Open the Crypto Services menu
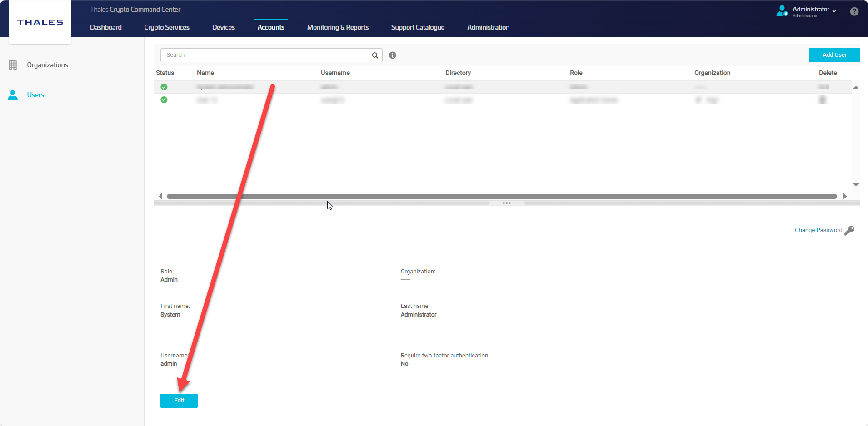The height and width of the screenshot is (426, 868). pos(167,27)
